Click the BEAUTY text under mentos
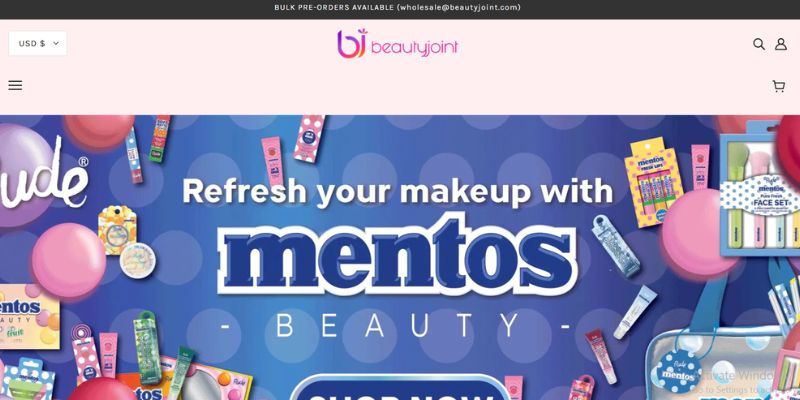 pyautogui.click(x=397, y=326)
